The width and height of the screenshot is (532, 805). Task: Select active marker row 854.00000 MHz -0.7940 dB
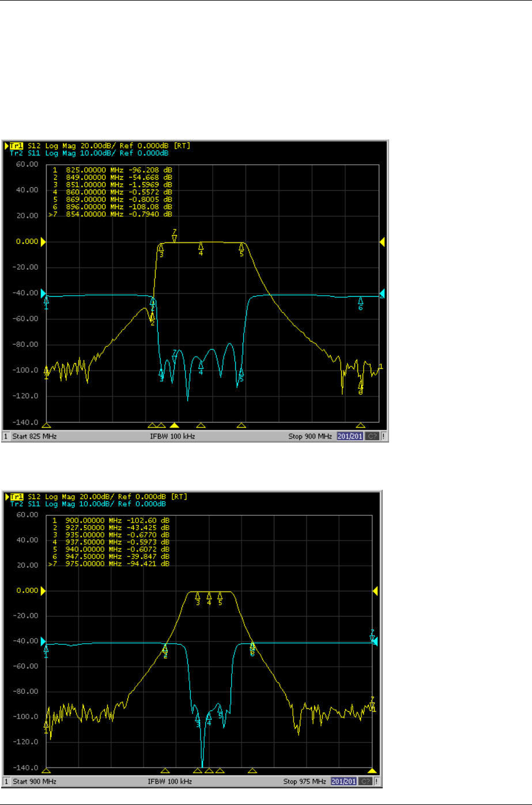pos(111,214)
